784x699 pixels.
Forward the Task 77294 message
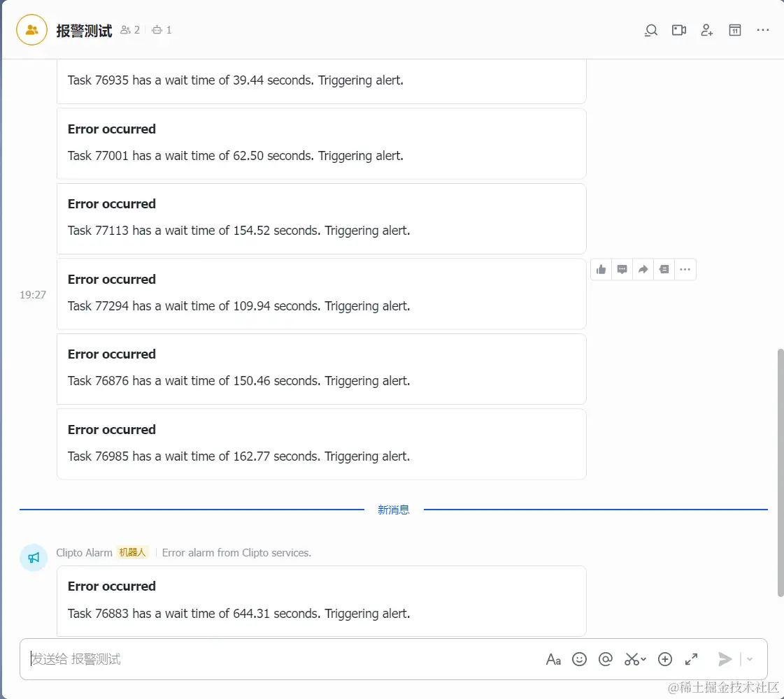[x=643, y=269]
